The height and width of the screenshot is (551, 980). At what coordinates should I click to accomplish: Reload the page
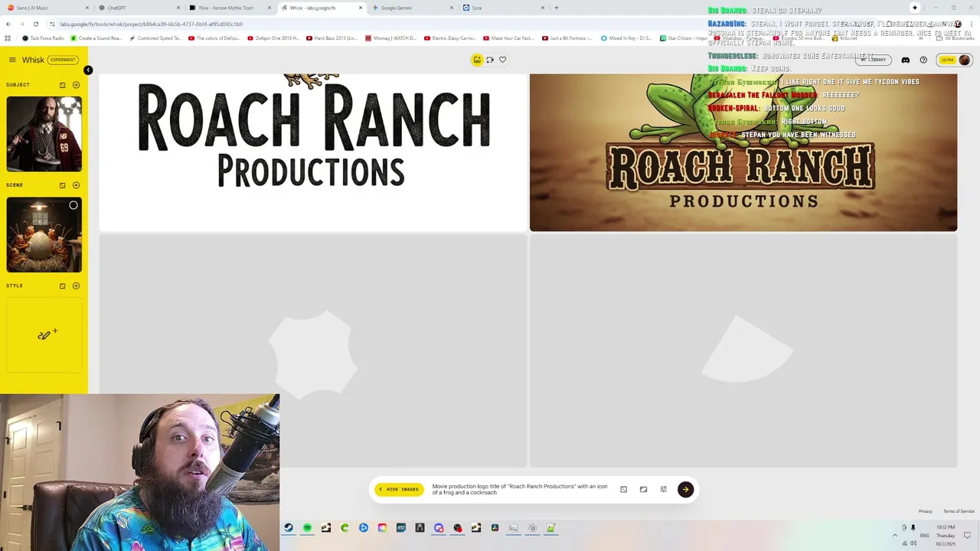[35, 24]
